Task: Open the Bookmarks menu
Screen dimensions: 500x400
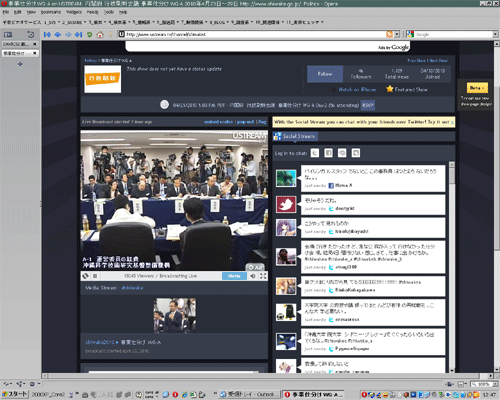Action: coord(51,12)
